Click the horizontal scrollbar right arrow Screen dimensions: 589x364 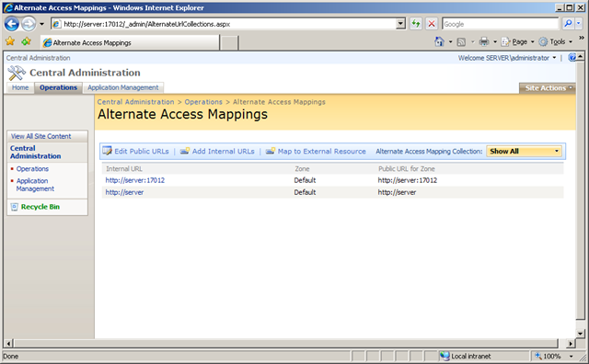(x=571, y=343)
